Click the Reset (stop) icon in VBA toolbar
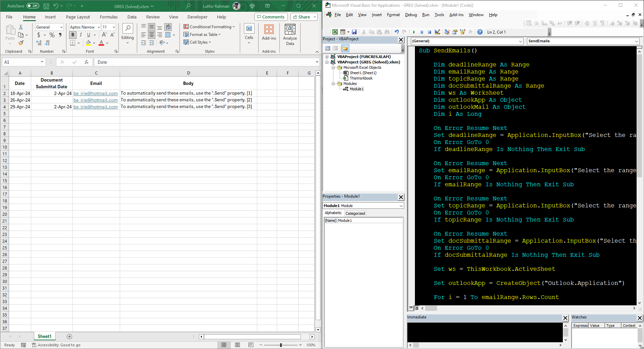644x349 pixels. (429, 32)
